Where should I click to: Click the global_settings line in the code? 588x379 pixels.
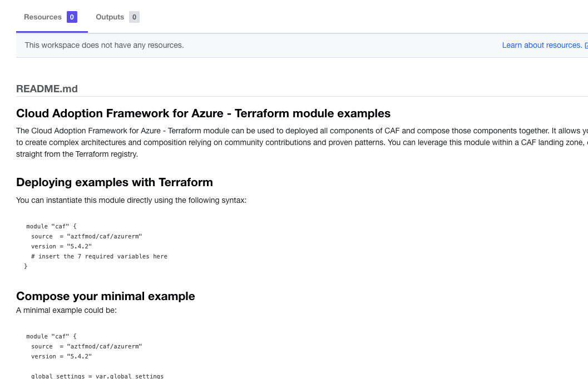pos(97,376)
